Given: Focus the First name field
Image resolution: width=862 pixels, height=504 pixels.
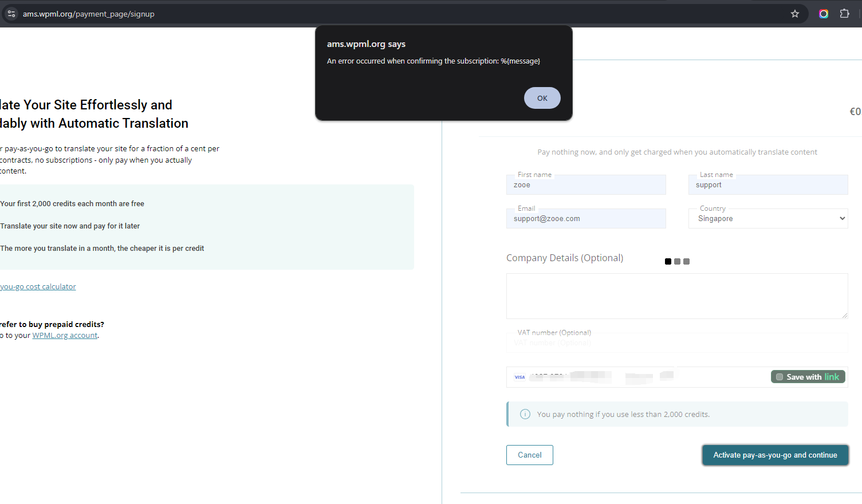Looking at the screenshot, I should 586,185.
